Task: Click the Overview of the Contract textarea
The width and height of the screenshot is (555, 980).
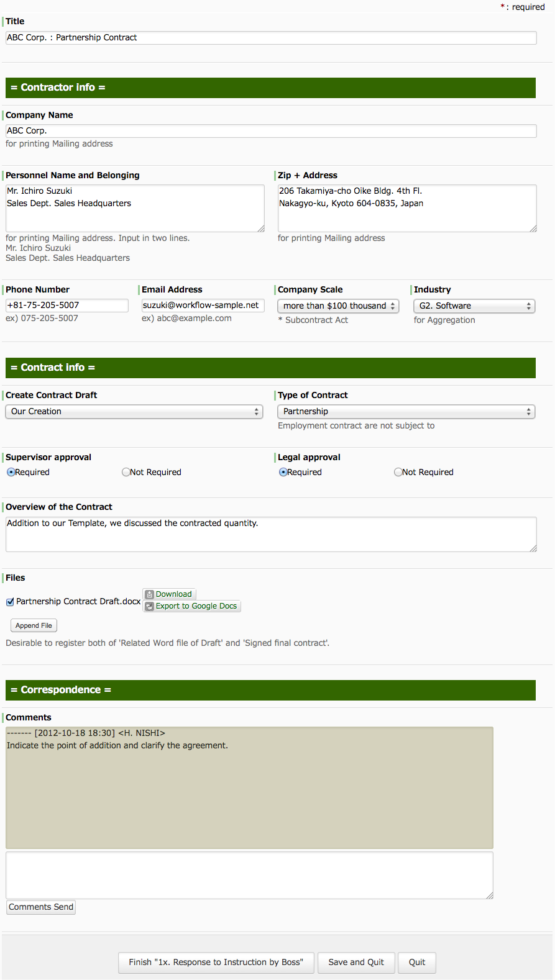Action: tap(271, 533)
